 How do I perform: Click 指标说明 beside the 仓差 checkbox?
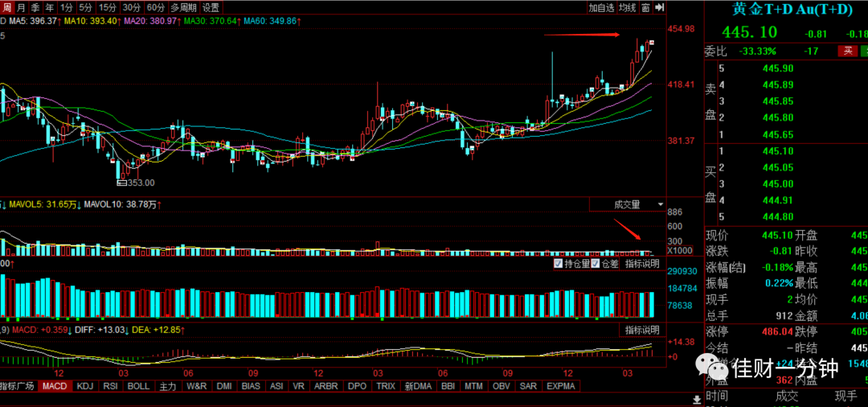point(643,264)
